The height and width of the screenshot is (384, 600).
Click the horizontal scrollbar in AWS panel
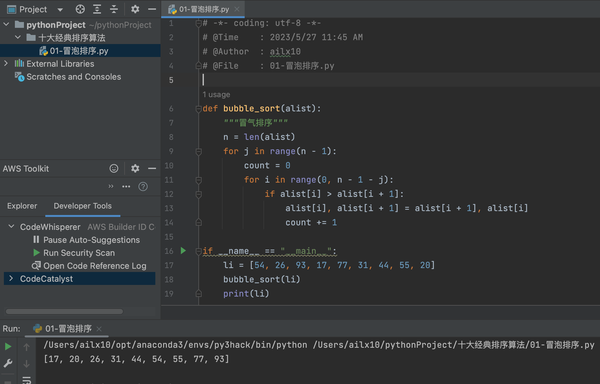[x=65, y=311]
